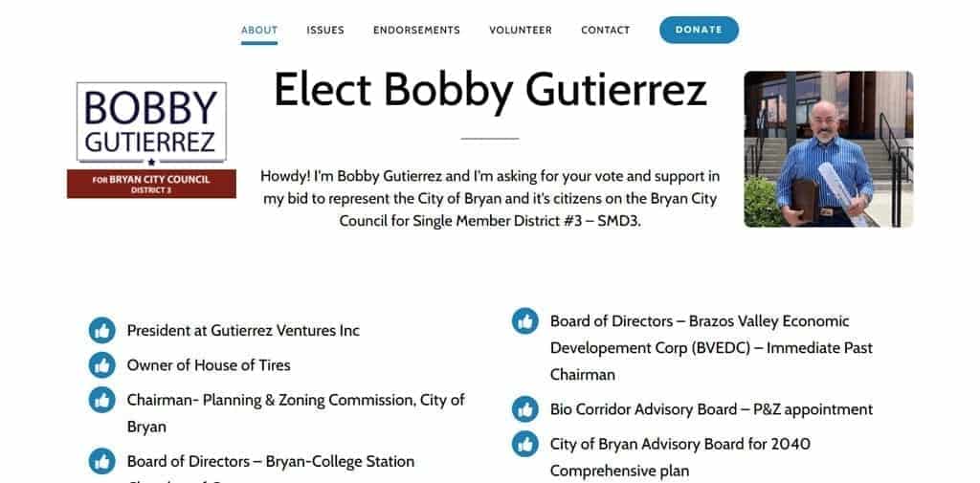Viewport: 980px width, 483px height.
Task: Click the Howdy introduction paragraph
Action: pyautogui.click(x=490, y=198)
